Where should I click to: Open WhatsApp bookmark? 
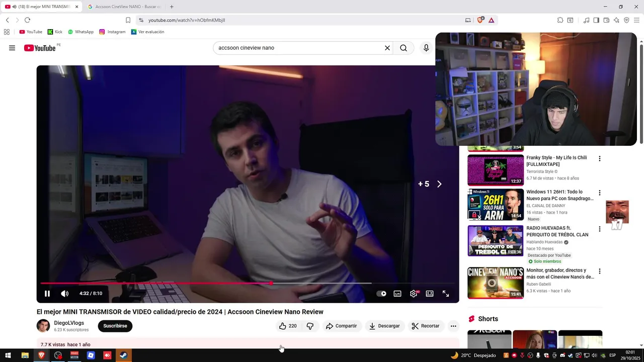tap(80, 32)
